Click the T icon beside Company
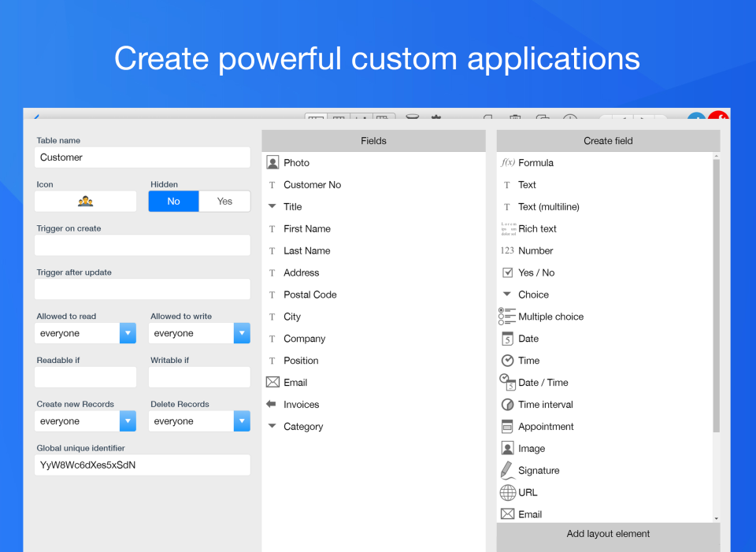The height and width of the screenshot is (552, 756). tap(272, 339)
